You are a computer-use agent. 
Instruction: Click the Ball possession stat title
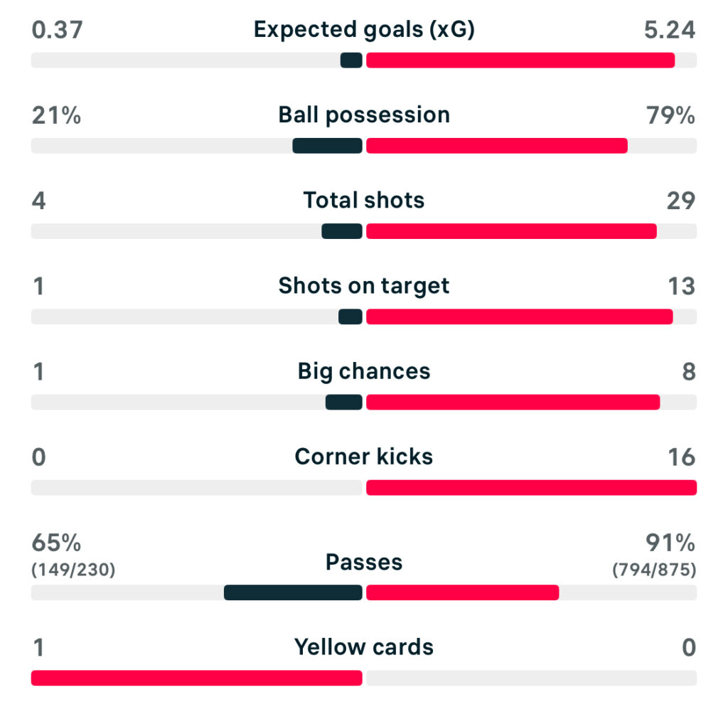pos(364,115)
